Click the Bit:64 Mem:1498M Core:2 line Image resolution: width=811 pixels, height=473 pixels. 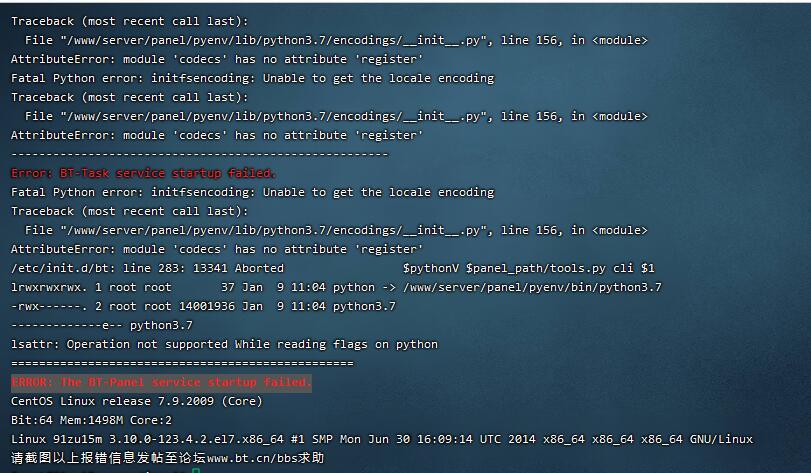(91, 420)
